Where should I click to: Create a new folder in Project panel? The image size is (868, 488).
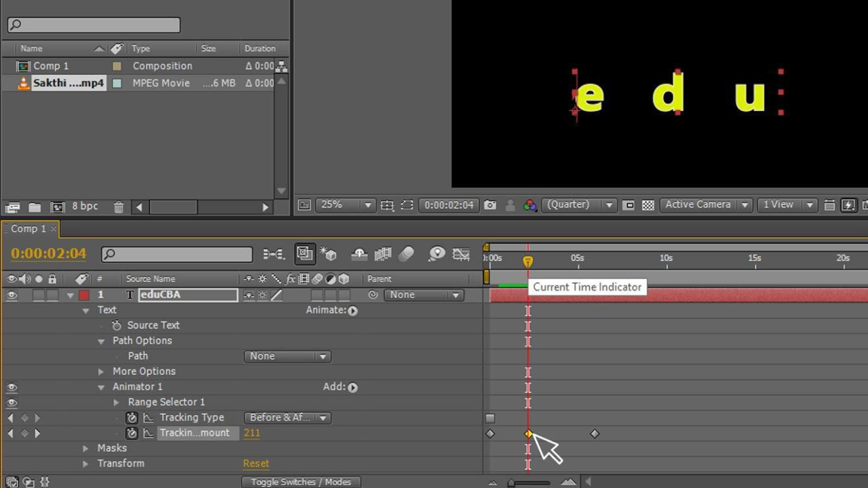pyautogui.click(x=35, y=207)
